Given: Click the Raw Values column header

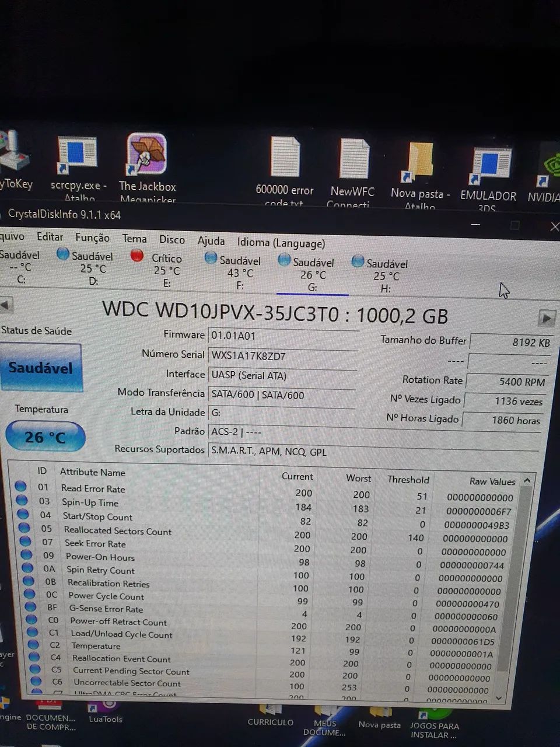Looking at the screenshot, I should point(492,481).
